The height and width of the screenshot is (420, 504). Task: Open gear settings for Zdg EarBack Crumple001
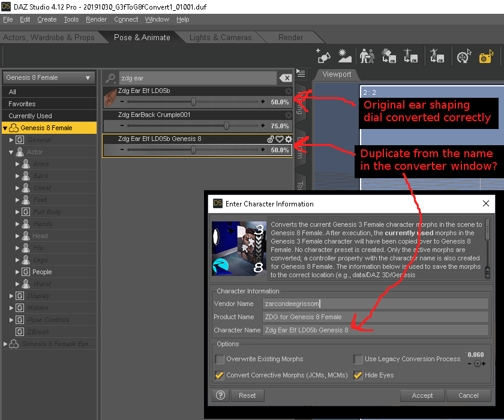click(289, 115)
